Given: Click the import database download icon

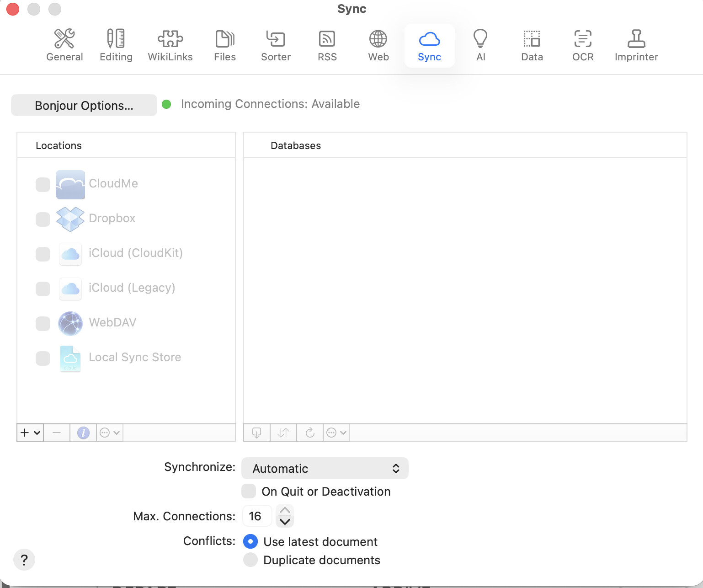Looking at the screenshot, I should [x=257, y=433].
